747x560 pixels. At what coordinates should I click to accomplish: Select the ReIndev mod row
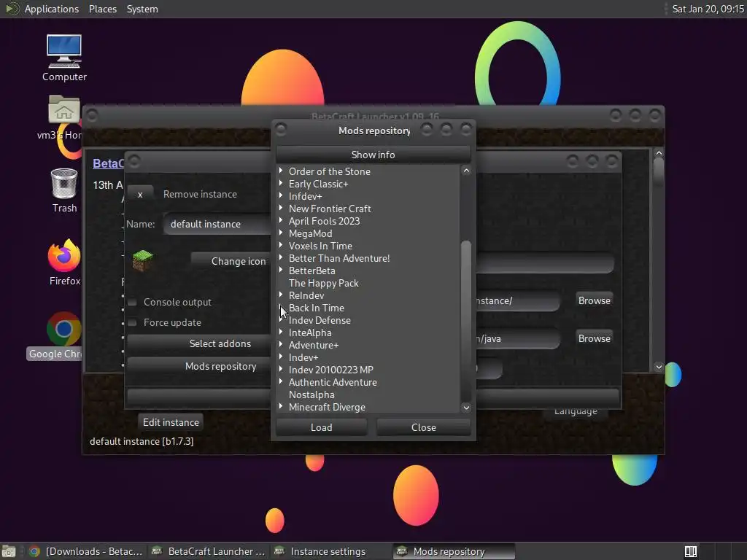pos(306,295)
